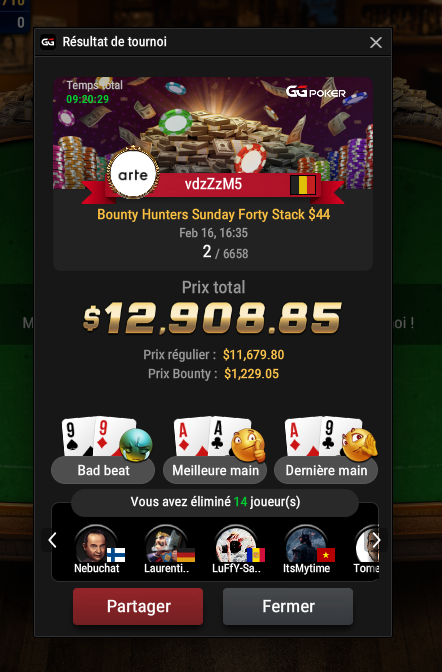
Task: Click the GG logo in title bar
Action: [x=48, y=42]
